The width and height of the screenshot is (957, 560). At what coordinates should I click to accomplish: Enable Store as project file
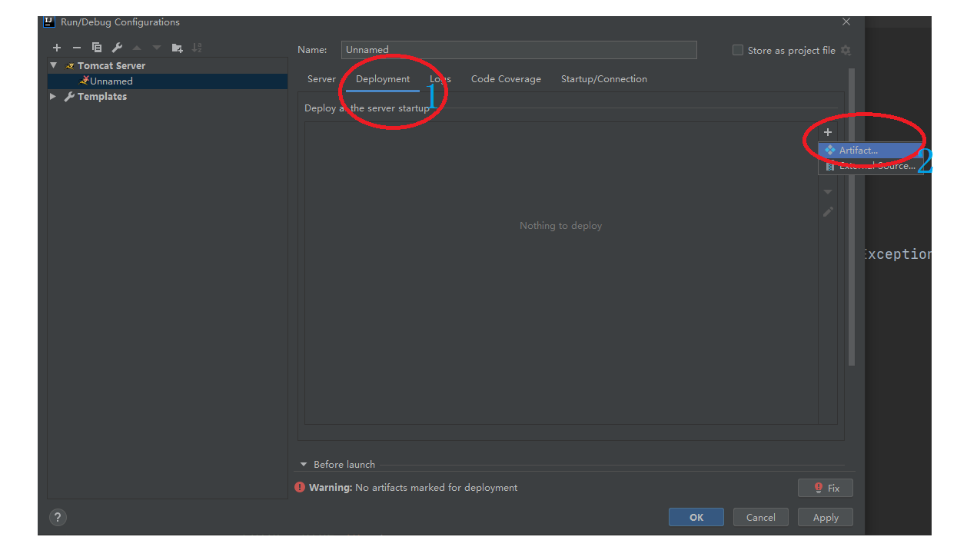738,50
